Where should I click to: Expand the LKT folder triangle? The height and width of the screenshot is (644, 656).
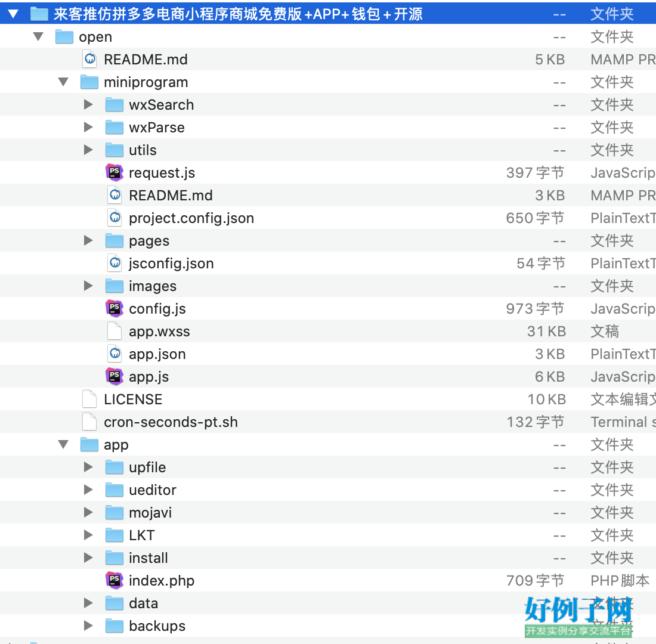[88, 535]
